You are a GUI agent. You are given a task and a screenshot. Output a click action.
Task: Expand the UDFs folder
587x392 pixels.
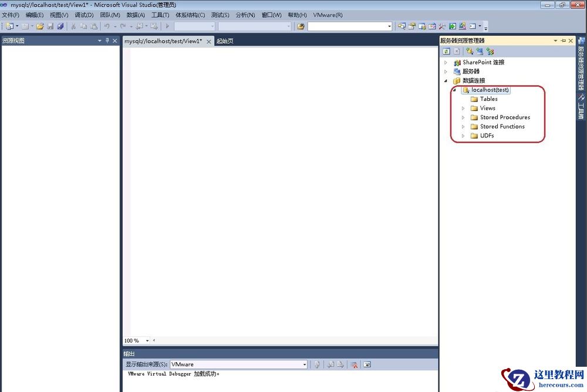click(x=463, y=136)
